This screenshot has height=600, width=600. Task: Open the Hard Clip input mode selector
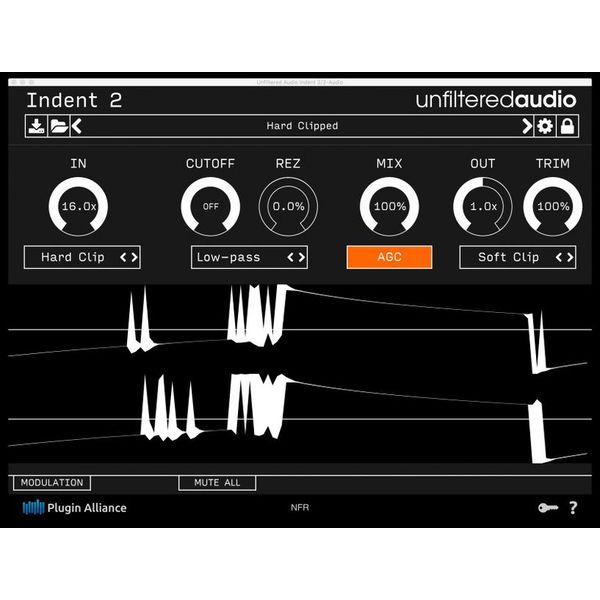click(x=82, y=257)
